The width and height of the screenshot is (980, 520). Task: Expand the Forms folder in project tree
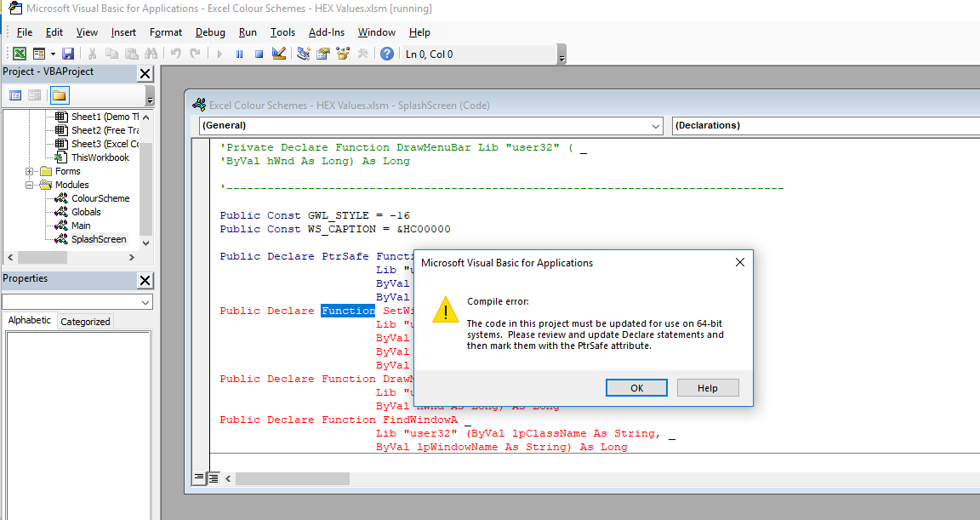click(31, 171)
